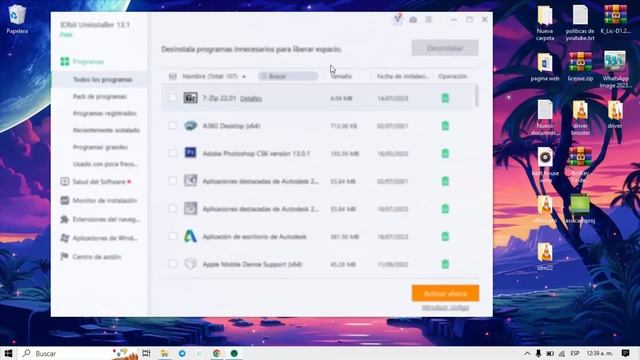Open the Pack de programas section
The width and height of the screenshot is (640, 360).
pyautogui.click(x=100, y=96)
